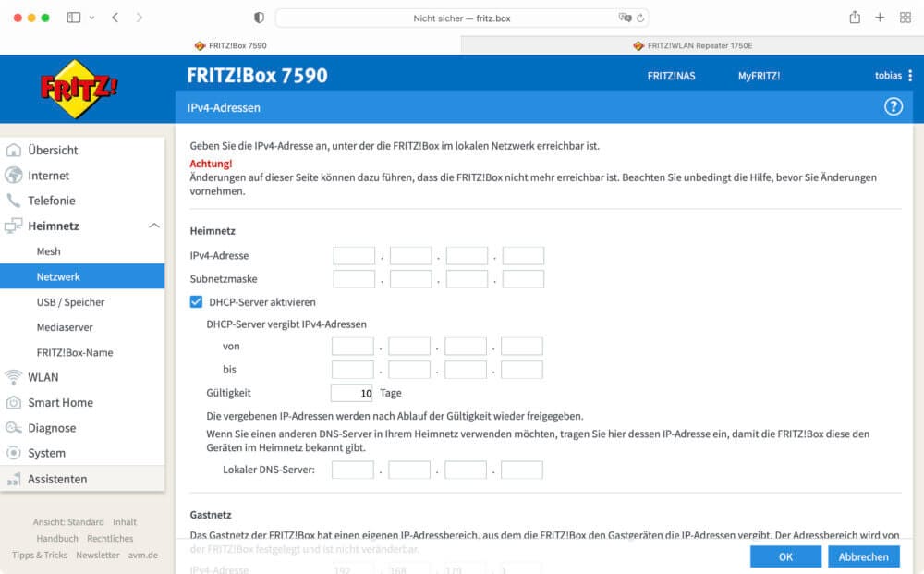Click last Subnetzmaske octet field
Image resolution: width=924 pixels, height=574 pixels.
click(x=523, y=279)
